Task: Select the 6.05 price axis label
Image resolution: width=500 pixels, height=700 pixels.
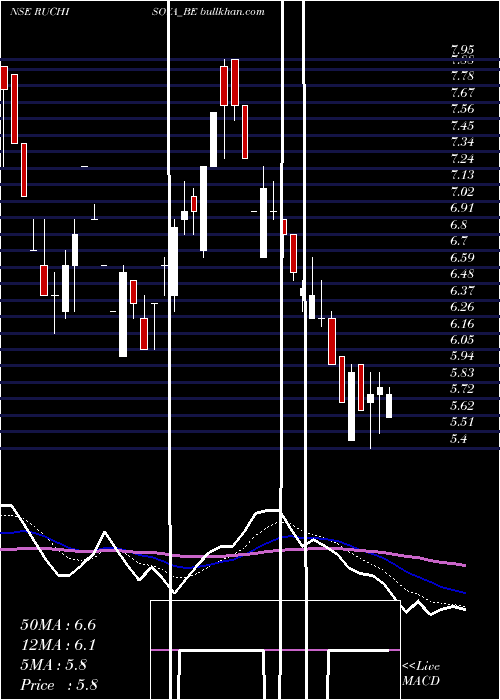Action: coord(462,340)
